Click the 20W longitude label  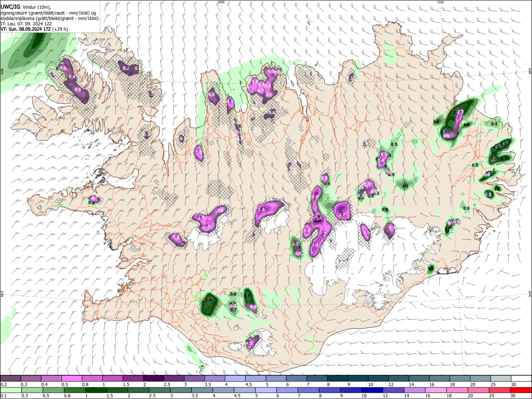pos(221,2)
